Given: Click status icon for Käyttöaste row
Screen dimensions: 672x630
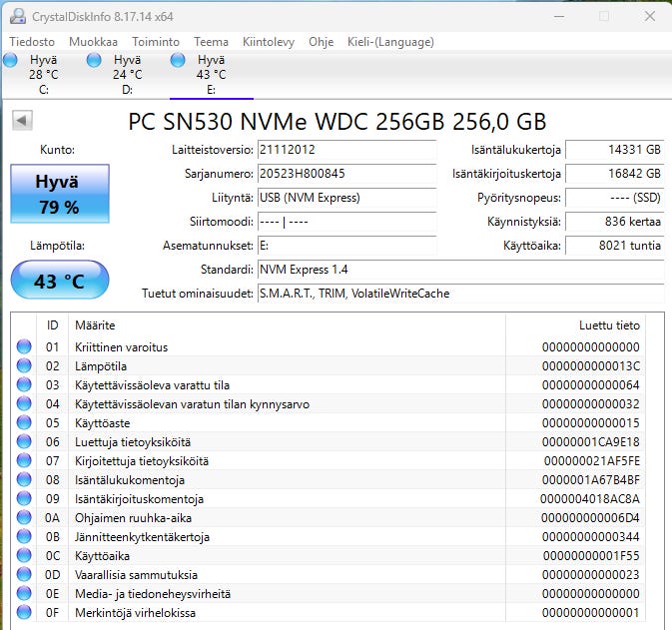Looking at the screenshot, I should click(x=25, y=423).
